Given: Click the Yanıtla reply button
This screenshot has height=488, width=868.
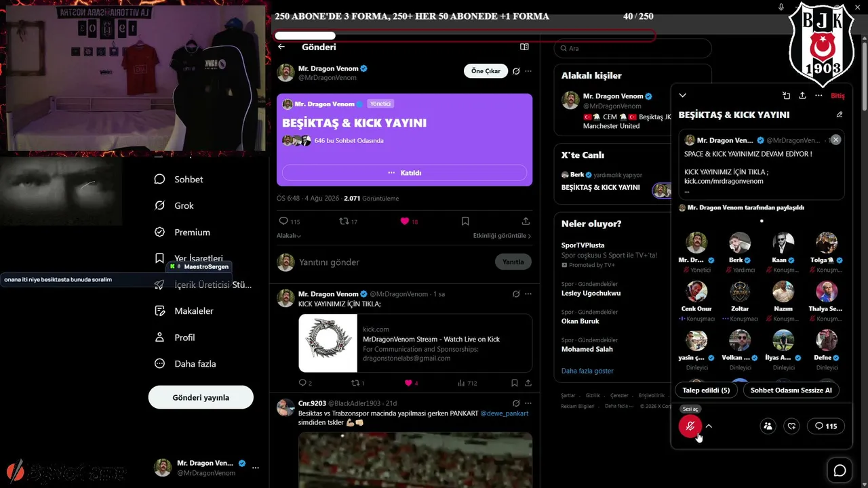Looking at the screenshot, I should point(513,262).
